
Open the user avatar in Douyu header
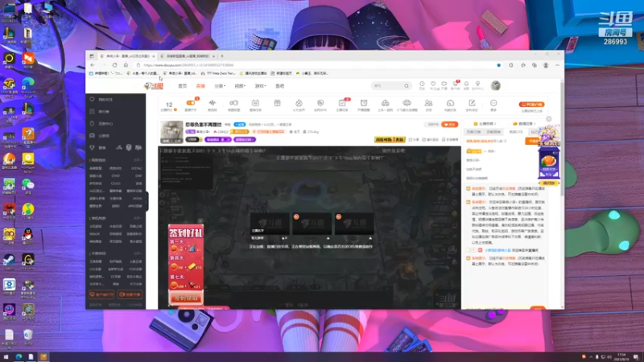(495, 85)
